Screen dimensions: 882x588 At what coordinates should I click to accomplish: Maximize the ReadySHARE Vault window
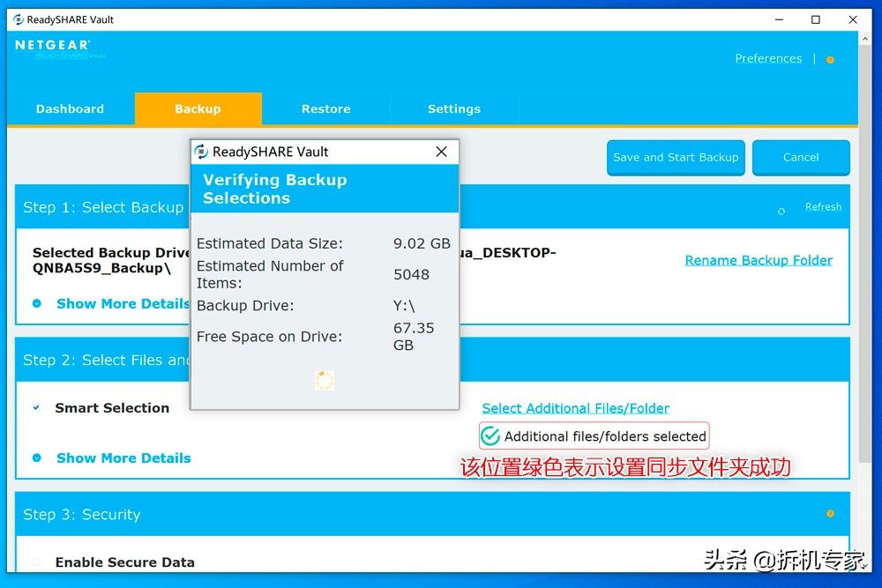(816, 19)
